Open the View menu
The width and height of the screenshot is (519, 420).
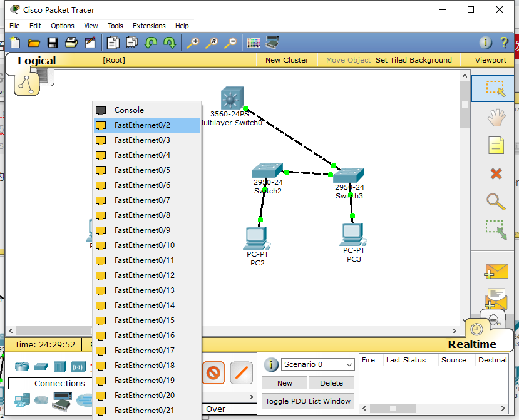(91, 26)
